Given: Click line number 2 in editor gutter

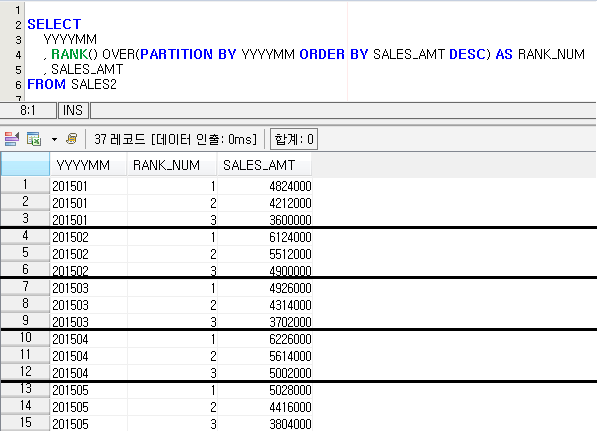Looking at the screenshot, I should coord(18,25).
